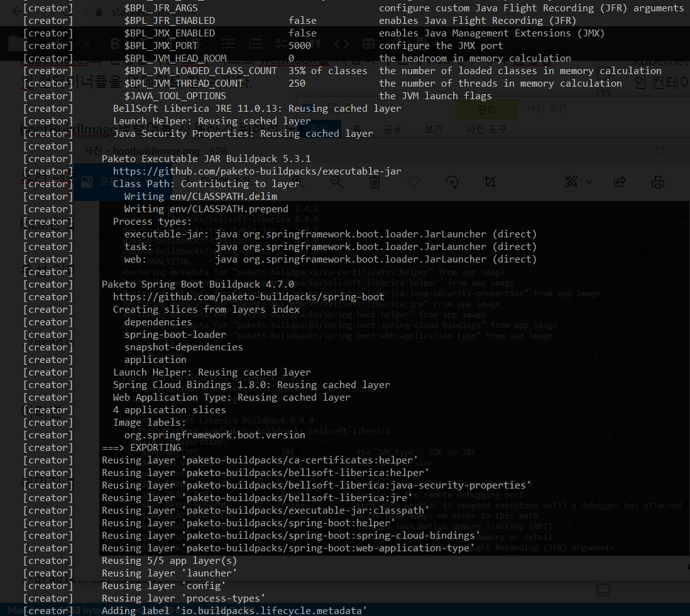Click the heart favorite icon in Photos

[413, 181]
